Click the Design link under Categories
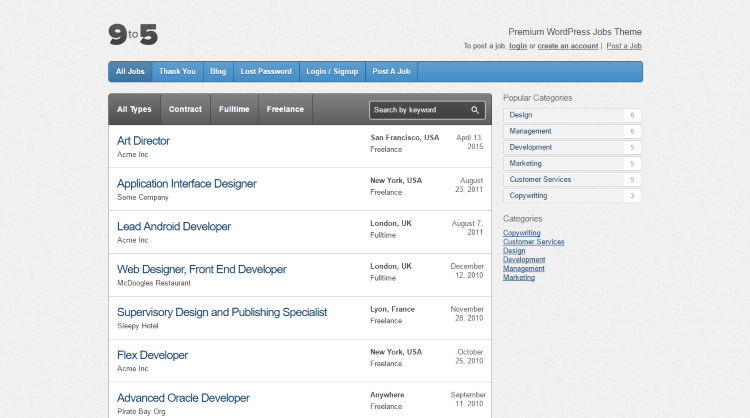Screen dimensions: 750x418 click(514, 251)
